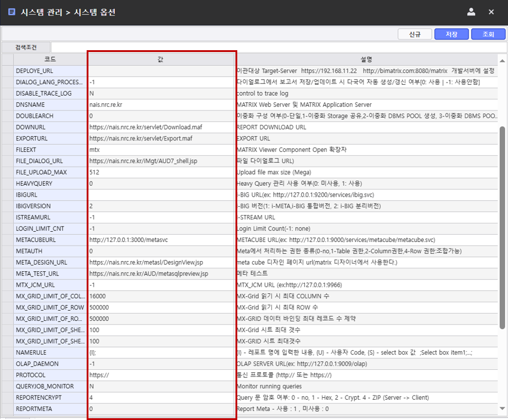The height and width of the screenshot is (420, 508).
Task: Click the REPORTENCRYPT value cell
Action: click(161, 397)
